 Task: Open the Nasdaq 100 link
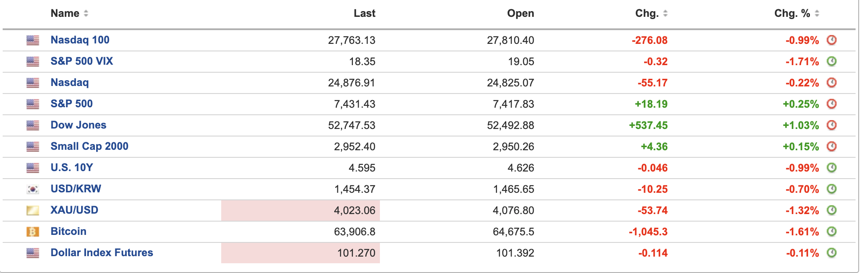click(80, 40)
